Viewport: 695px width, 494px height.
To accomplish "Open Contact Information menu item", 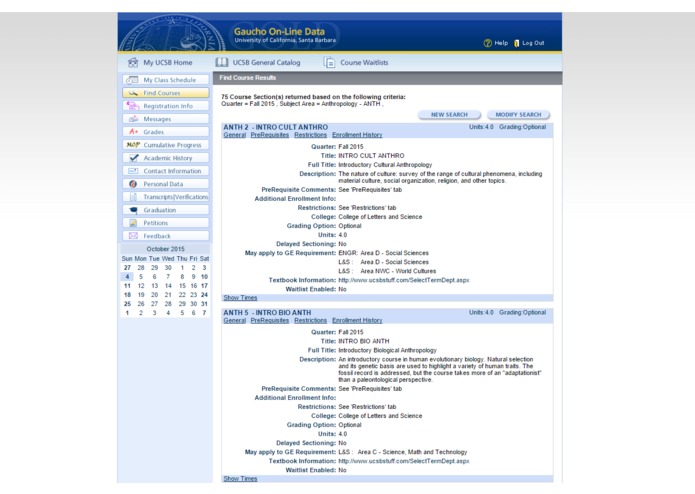I will 166,171.
